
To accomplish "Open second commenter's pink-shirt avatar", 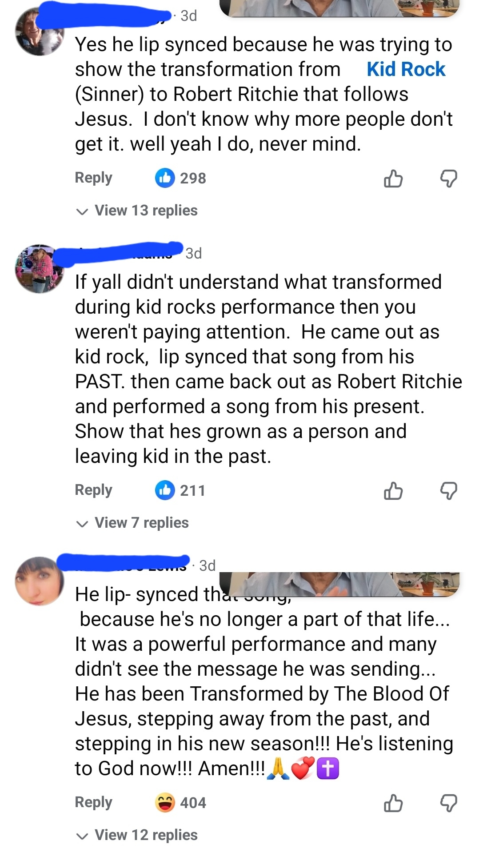I will 40,269.
